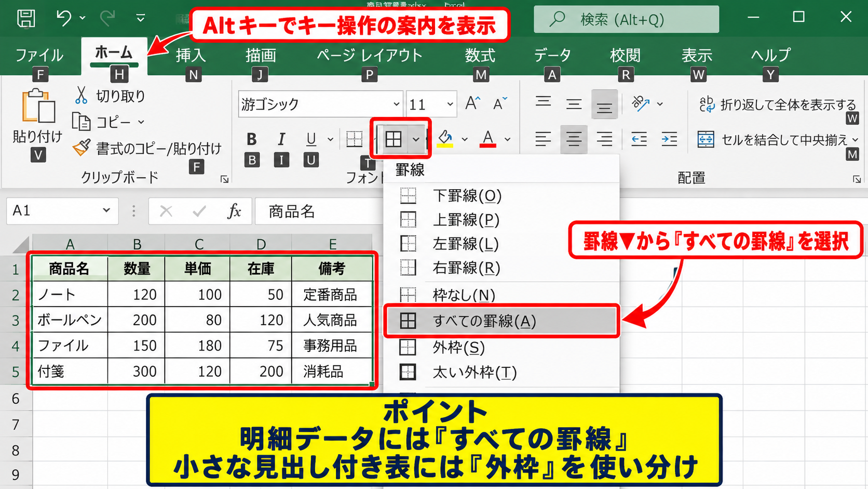Click the formula bar showing 商品名
868x489 pixels.
click(x=319, y=211)
